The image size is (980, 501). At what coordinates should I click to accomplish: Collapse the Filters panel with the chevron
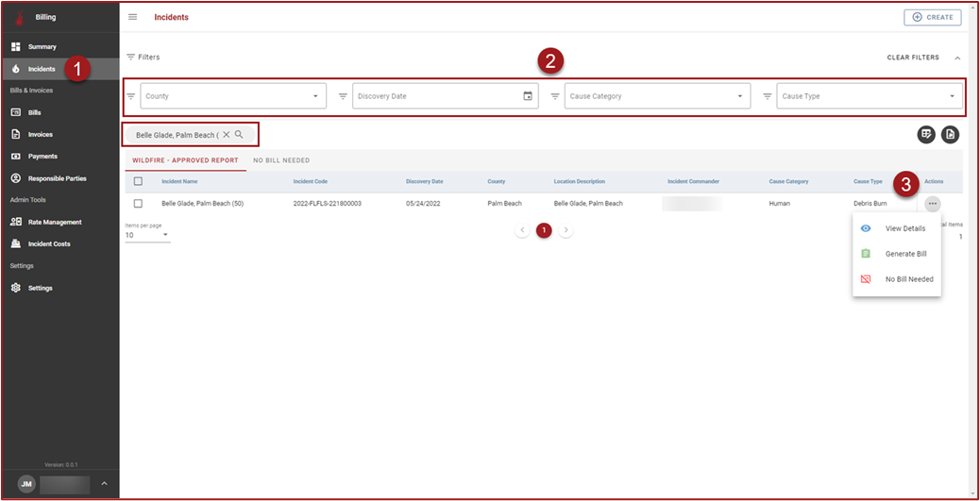click(x=956, y=58)
